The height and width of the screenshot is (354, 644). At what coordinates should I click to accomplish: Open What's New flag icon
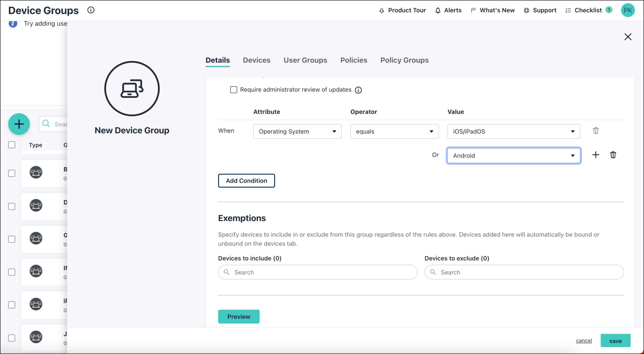point(492,10)
